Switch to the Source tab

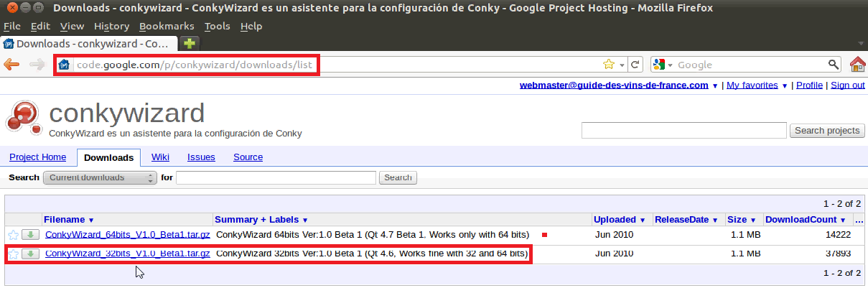click(x=248, y=157)
